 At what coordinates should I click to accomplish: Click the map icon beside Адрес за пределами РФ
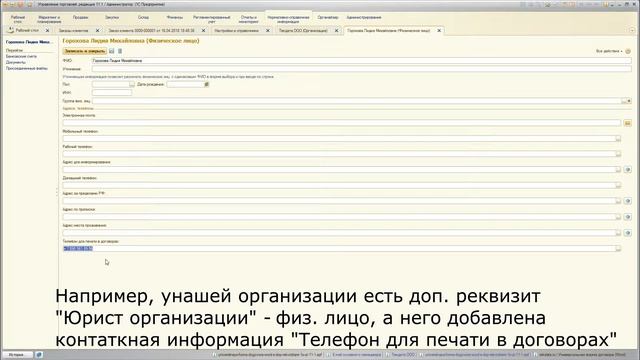[x=628, y=201]
